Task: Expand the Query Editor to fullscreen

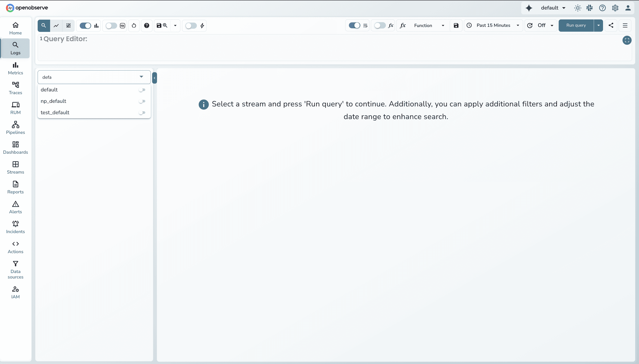Action: pos(627,40)
